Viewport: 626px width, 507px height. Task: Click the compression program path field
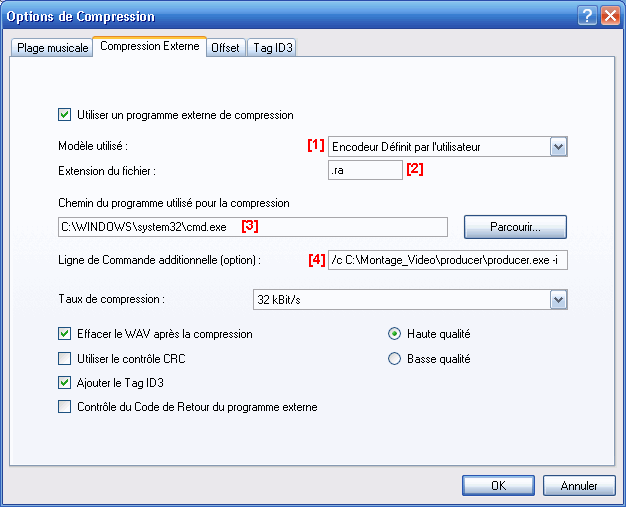pyautogui.click(x=253, y=227)
